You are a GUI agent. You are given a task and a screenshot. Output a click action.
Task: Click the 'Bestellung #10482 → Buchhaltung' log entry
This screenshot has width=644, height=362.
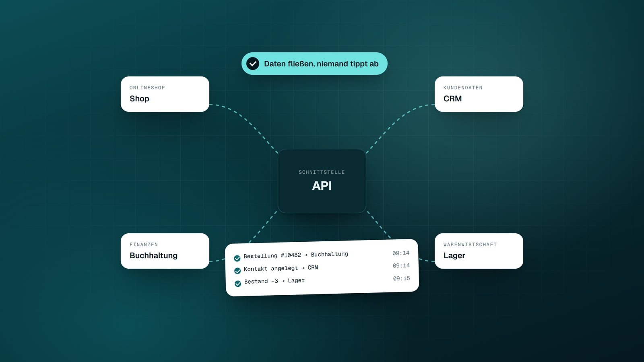coord(322,255)
